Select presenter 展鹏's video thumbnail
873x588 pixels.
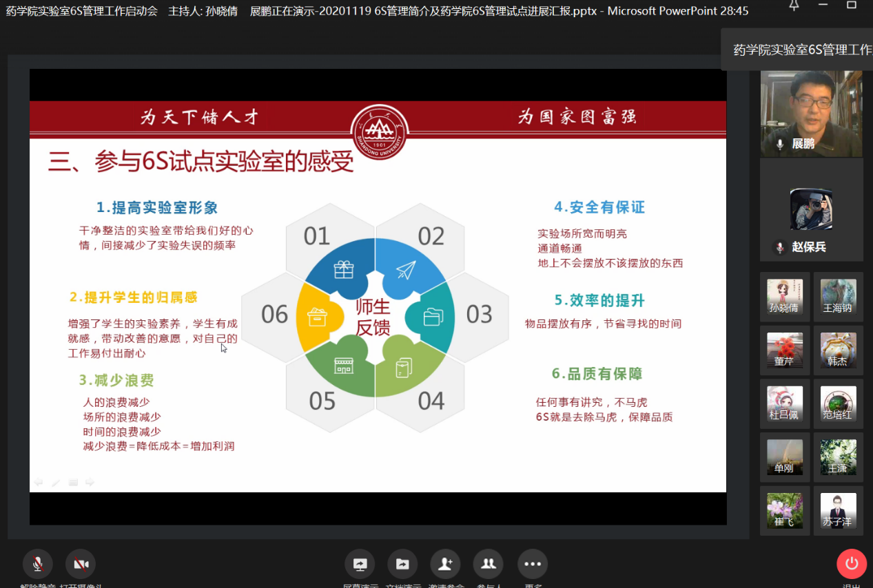click(811, 114)
